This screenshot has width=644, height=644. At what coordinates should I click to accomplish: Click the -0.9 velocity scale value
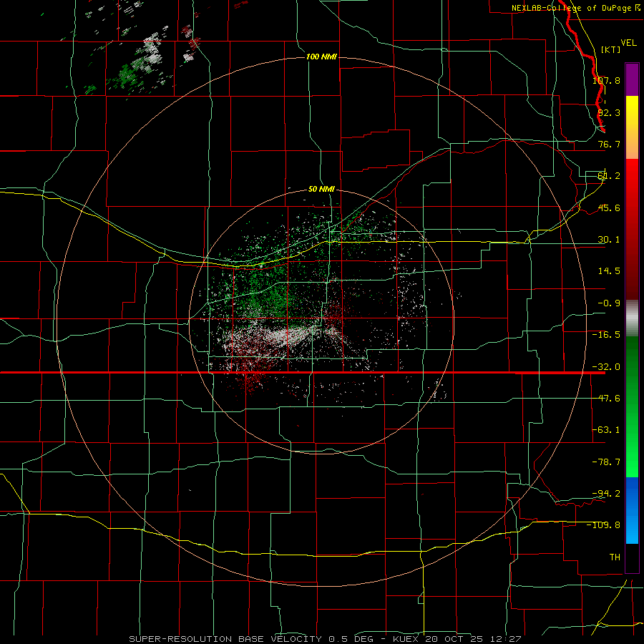pos(609,303)
